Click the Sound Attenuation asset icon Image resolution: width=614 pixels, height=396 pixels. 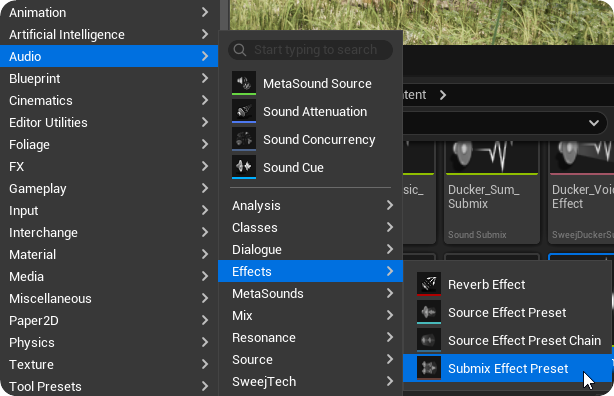coord(244,111)
